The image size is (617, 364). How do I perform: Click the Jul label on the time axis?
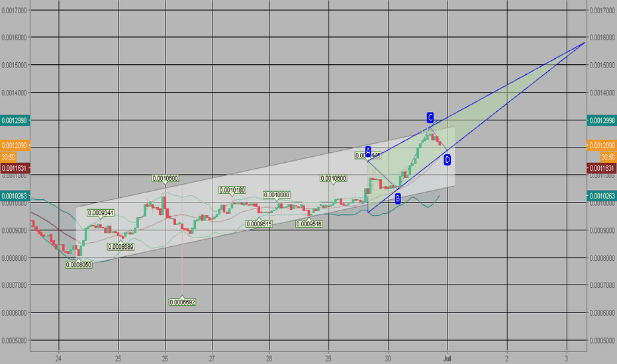tap(447, 359)
